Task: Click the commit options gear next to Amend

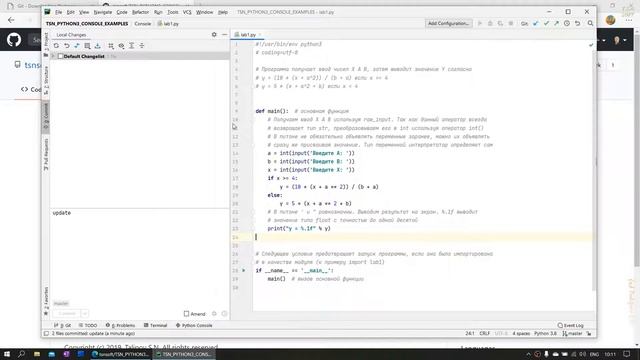Action: pyautogui.click(x=214, y=313)
